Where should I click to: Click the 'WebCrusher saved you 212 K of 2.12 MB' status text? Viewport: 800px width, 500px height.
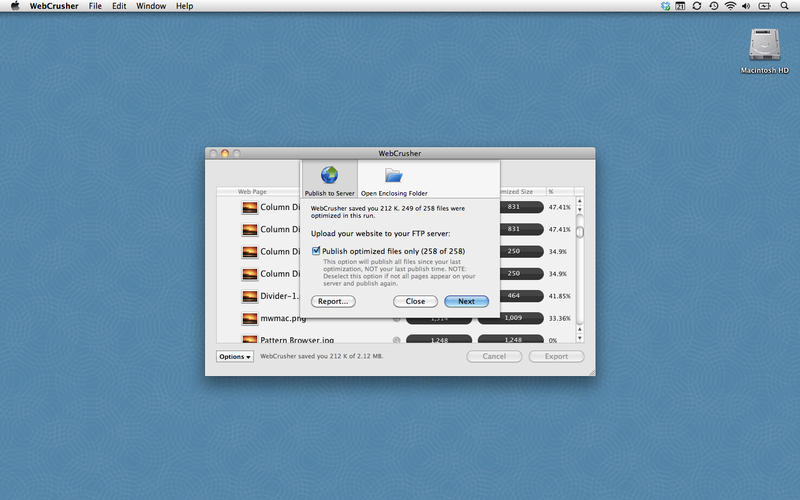point(321,356)
